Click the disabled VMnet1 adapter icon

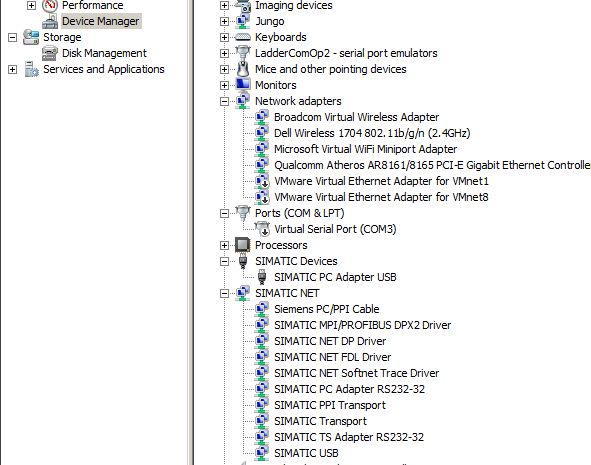pyautogui.click(x=262, y=181)
